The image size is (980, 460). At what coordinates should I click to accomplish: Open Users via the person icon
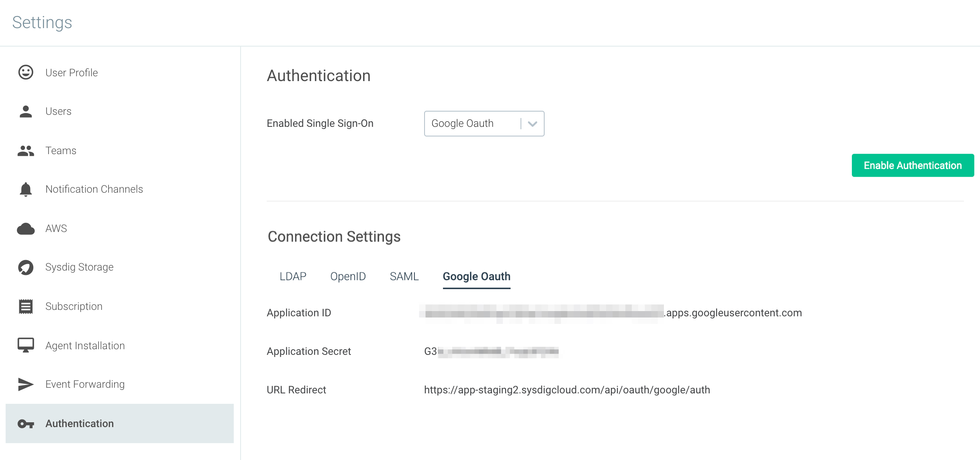pyautogui.click(x=26, y=111)
